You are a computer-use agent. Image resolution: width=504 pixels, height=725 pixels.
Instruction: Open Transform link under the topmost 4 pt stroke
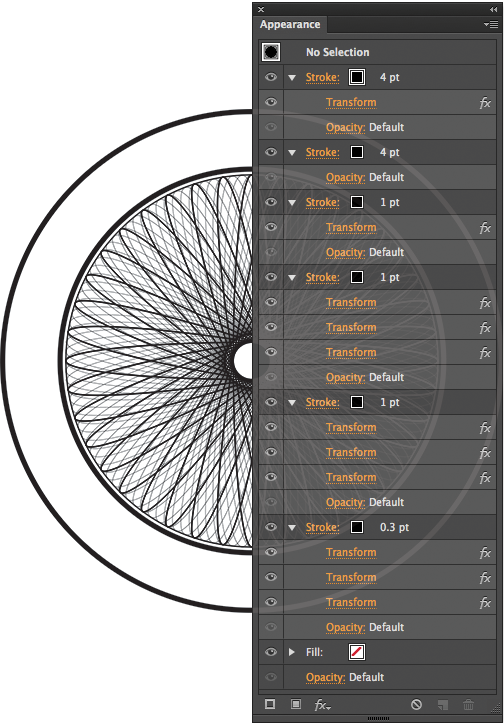point(351,103)
